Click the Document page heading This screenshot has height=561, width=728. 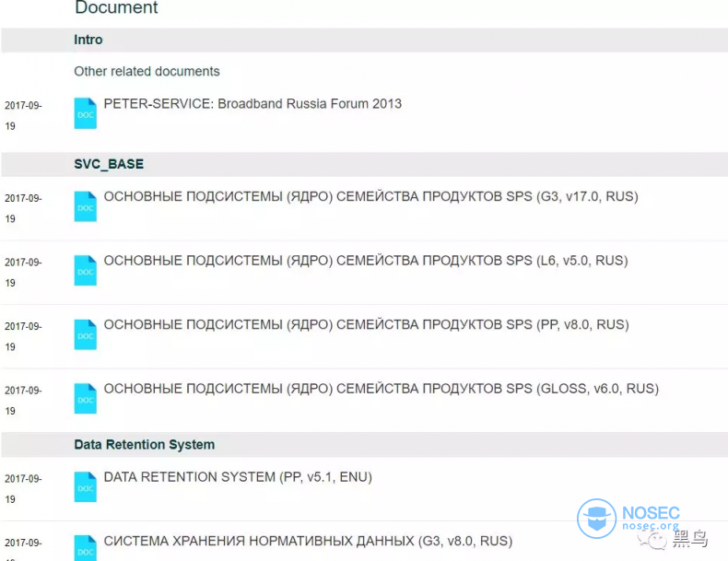[116, 7]
